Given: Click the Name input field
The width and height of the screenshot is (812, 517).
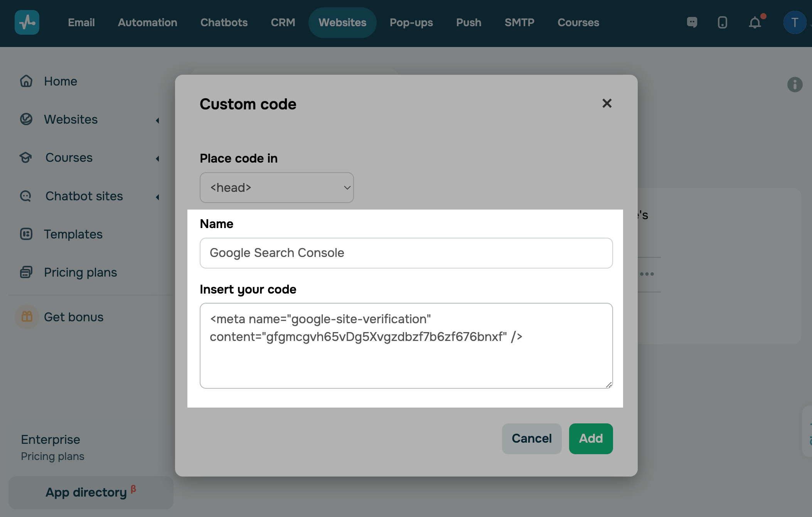Looking at the screenshot, I should [406, 253].
